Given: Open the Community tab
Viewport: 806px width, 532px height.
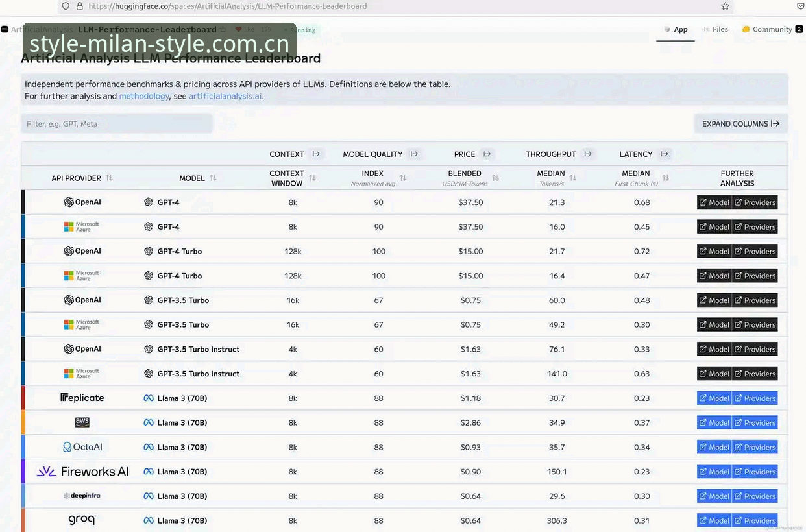Looking at the screenshot, I should 772,30.
